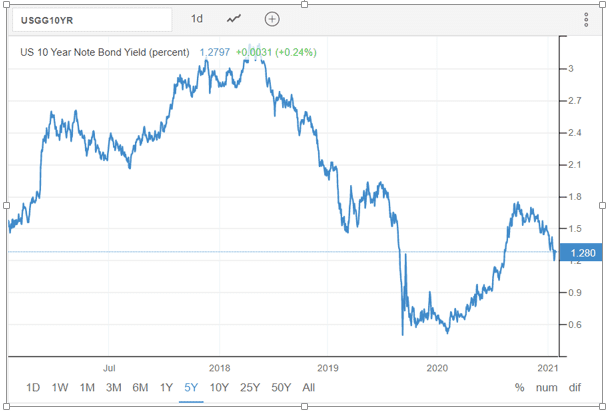Image resolution: width=608 pixels, height=414 pixels.
Task: Choose the 1Y time range
Action: (166, 387)
